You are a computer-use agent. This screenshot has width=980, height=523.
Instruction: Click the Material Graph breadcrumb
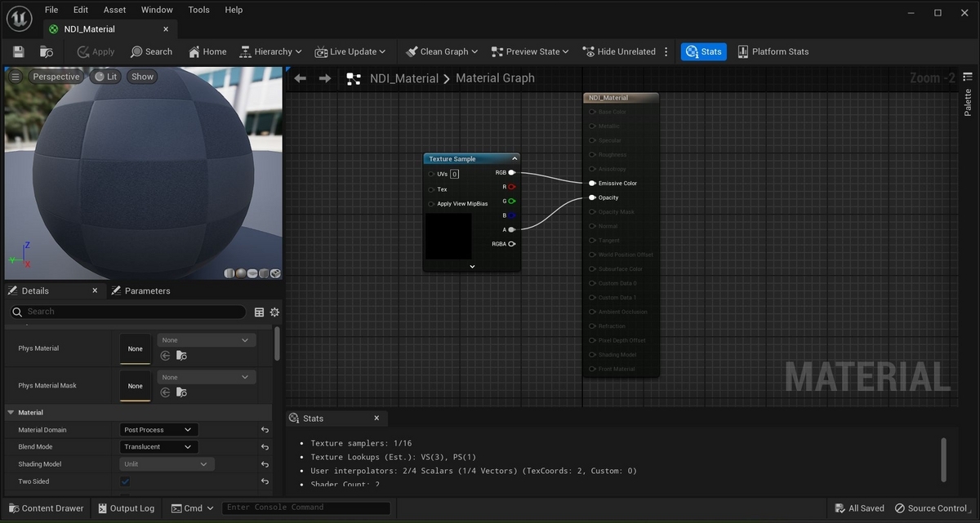pyautogui.click(x=495, y=78)
